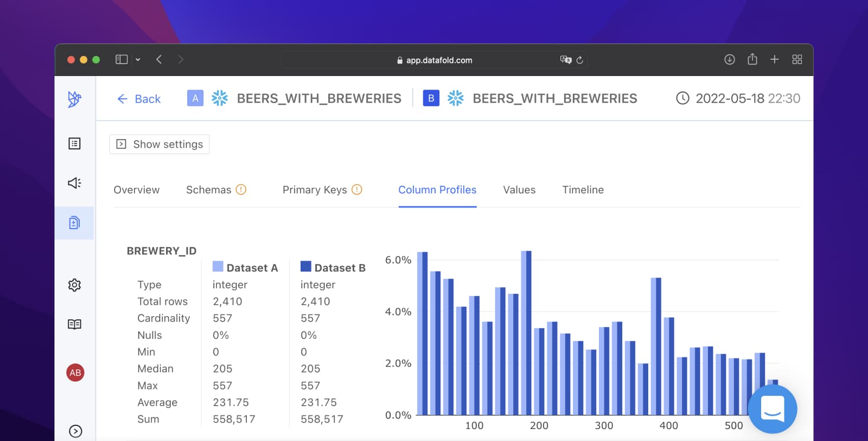Switch to the Primary Keys tab

(x=315, y=190)
